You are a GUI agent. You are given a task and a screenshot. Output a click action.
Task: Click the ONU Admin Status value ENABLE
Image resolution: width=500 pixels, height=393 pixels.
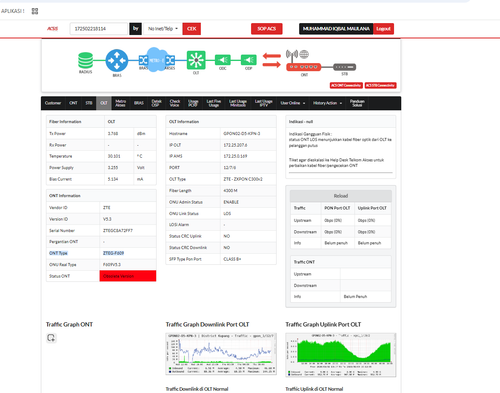pyautogui.click(x=231, y=202)
